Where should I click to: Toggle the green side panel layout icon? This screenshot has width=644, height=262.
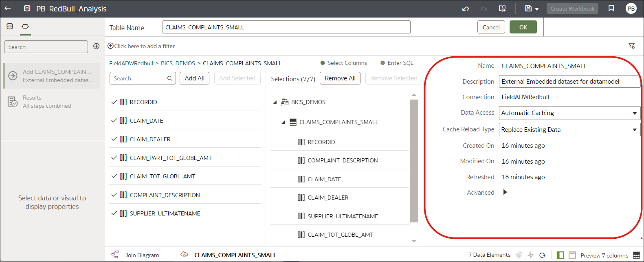[560, 255]
